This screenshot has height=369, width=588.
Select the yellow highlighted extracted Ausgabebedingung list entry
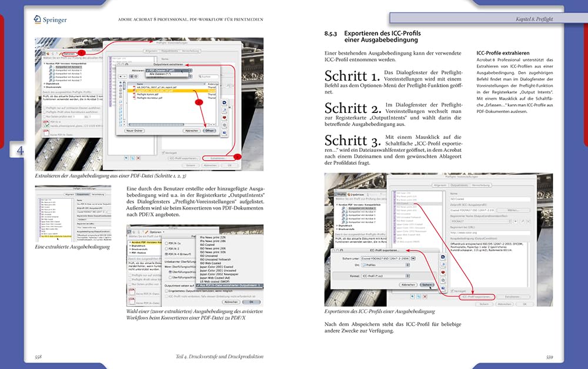point(56,237)
